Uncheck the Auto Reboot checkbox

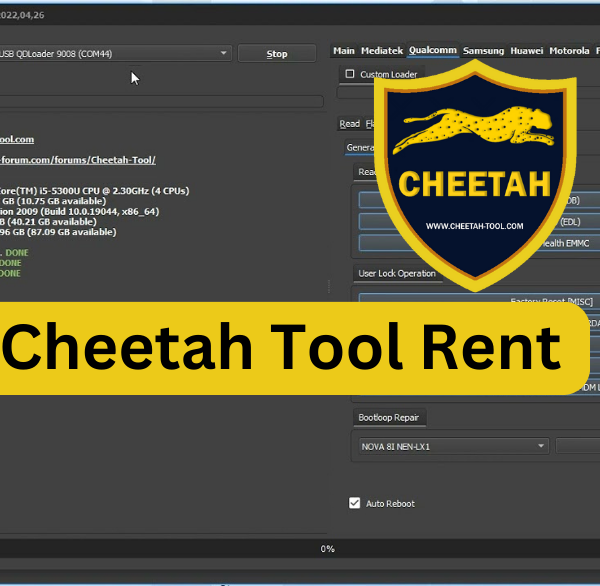(354, 503)
